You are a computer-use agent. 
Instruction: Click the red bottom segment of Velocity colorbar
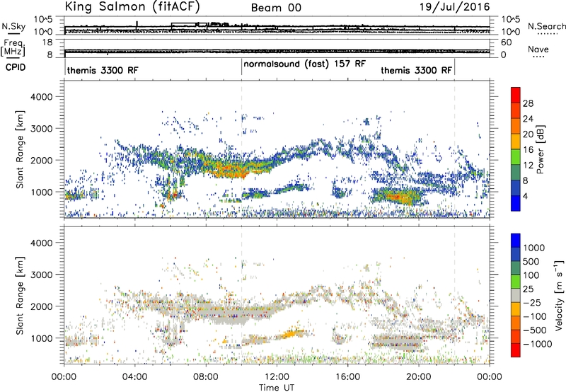point(516,350)
